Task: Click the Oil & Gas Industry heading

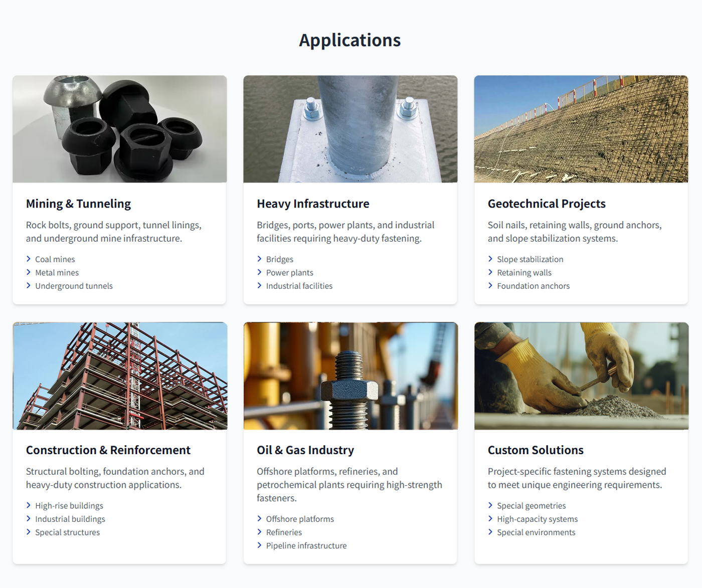Action: 305,450
